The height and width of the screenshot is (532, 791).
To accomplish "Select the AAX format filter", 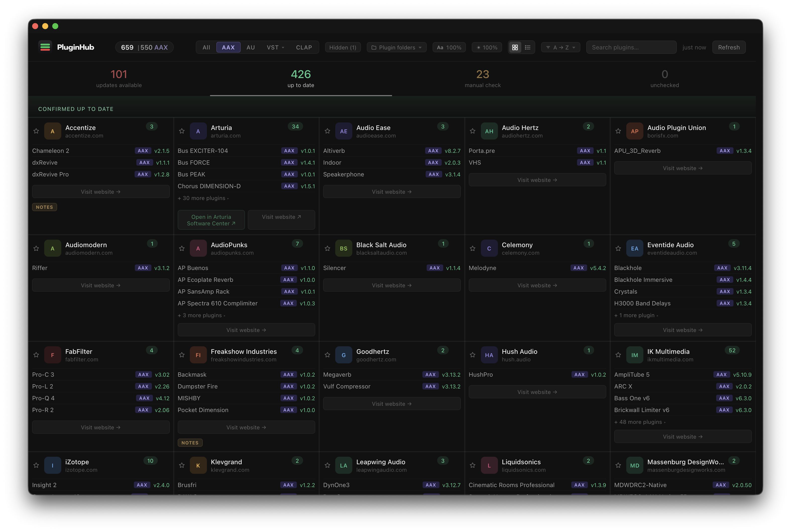I will pyautogui.click(x=228, y=47).
